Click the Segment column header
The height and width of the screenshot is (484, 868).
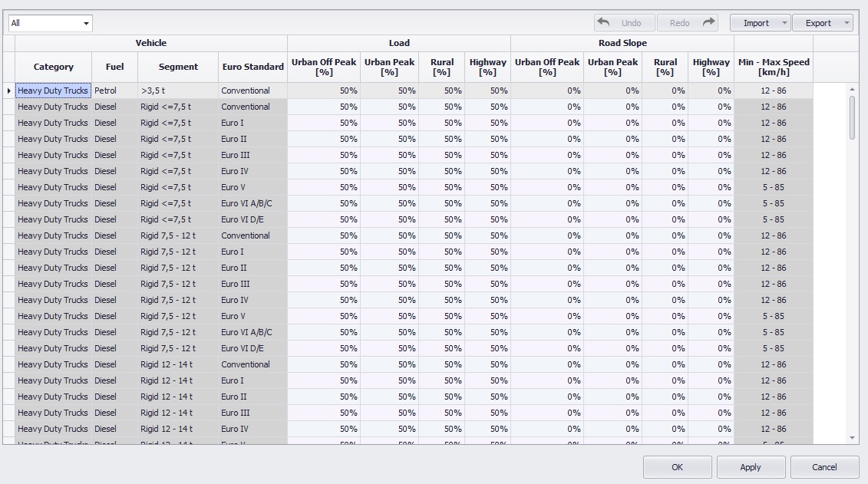point(178,67)
